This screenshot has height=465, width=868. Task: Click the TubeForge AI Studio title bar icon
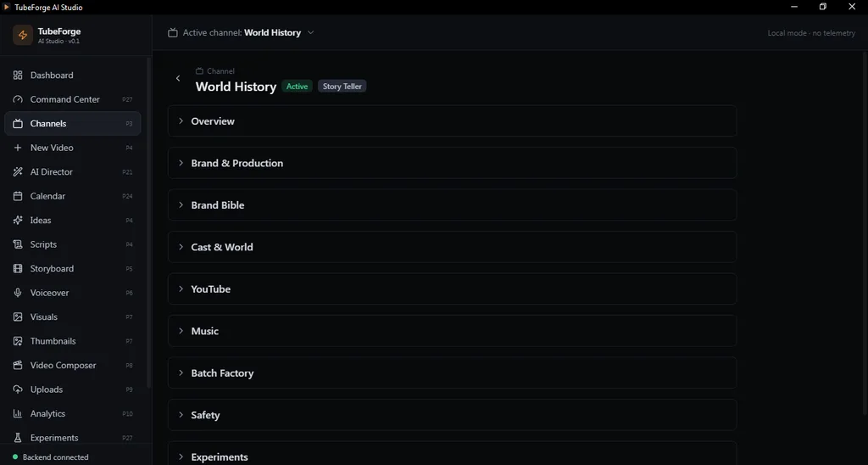pos(7,7)
